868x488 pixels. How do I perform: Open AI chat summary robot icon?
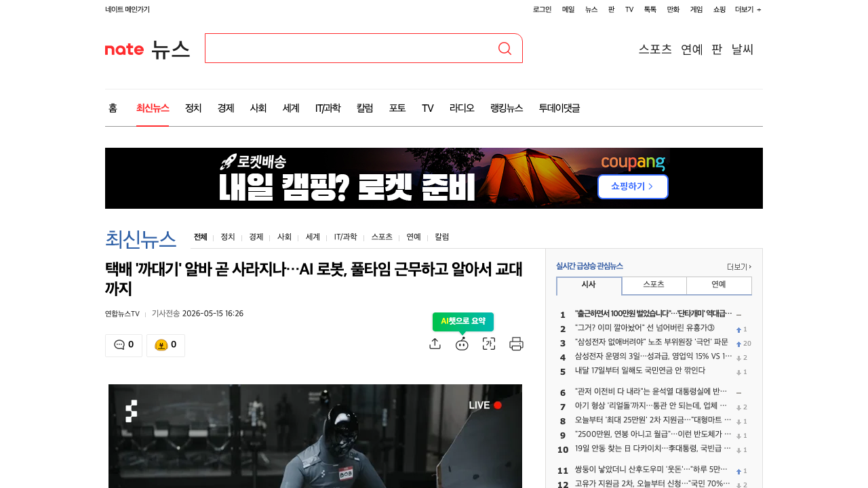click(x=462, y=344)
